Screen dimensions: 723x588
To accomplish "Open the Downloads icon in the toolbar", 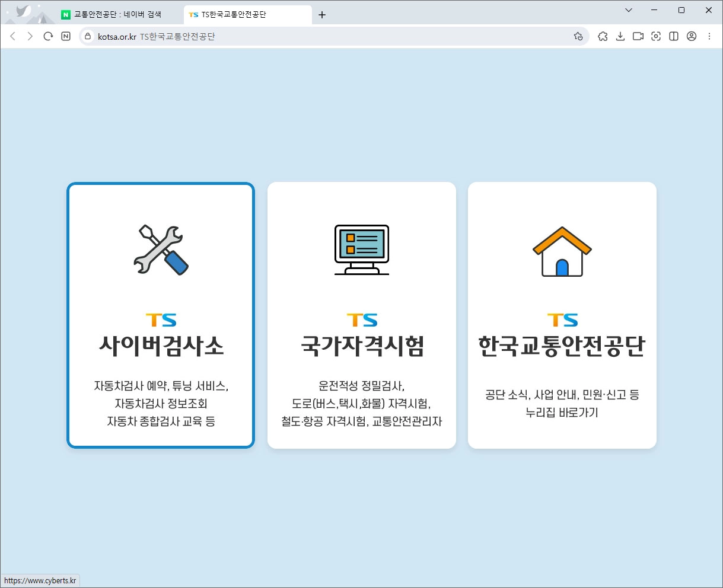I will point(620,36).
